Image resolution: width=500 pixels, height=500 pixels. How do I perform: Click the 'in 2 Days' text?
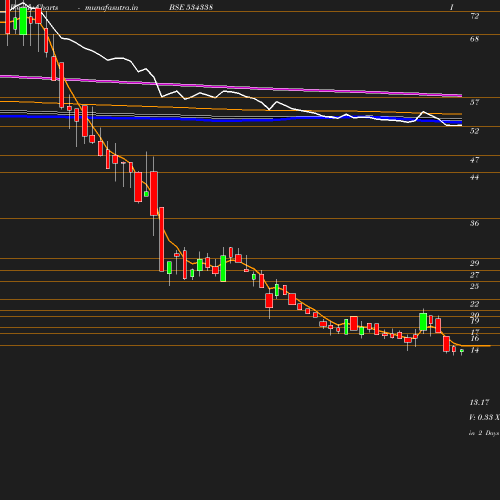(484, 433)
